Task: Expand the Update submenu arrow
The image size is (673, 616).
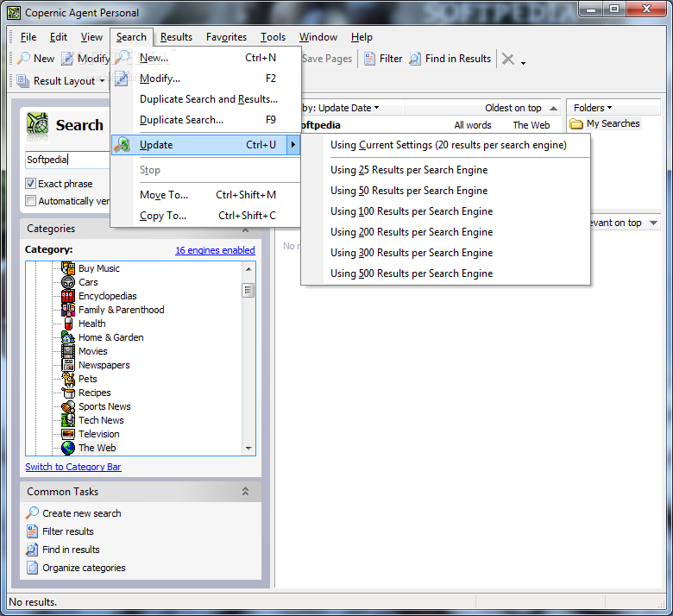Action: click(293, 145)
